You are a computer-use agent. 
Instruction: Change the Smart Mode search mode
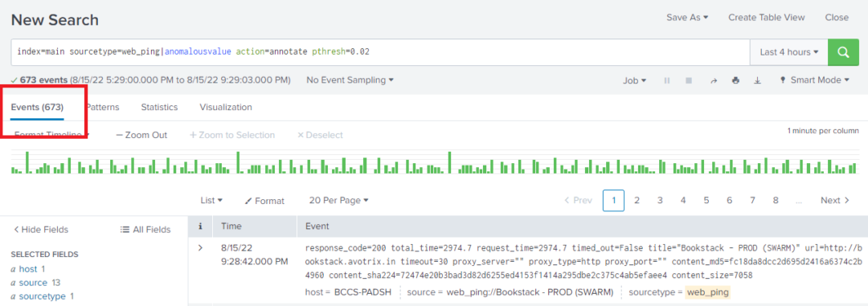[x=814, y=80]
